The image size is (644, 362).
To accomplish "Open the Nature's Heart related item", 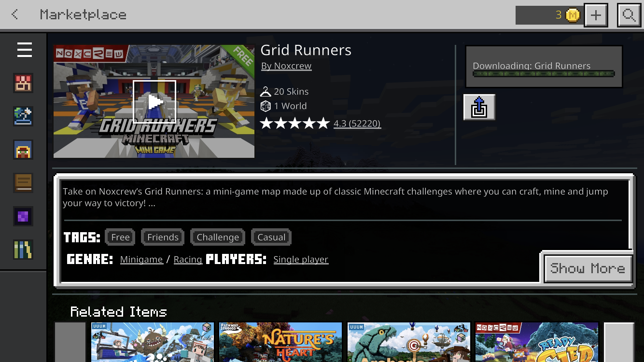I will point(280,342).
